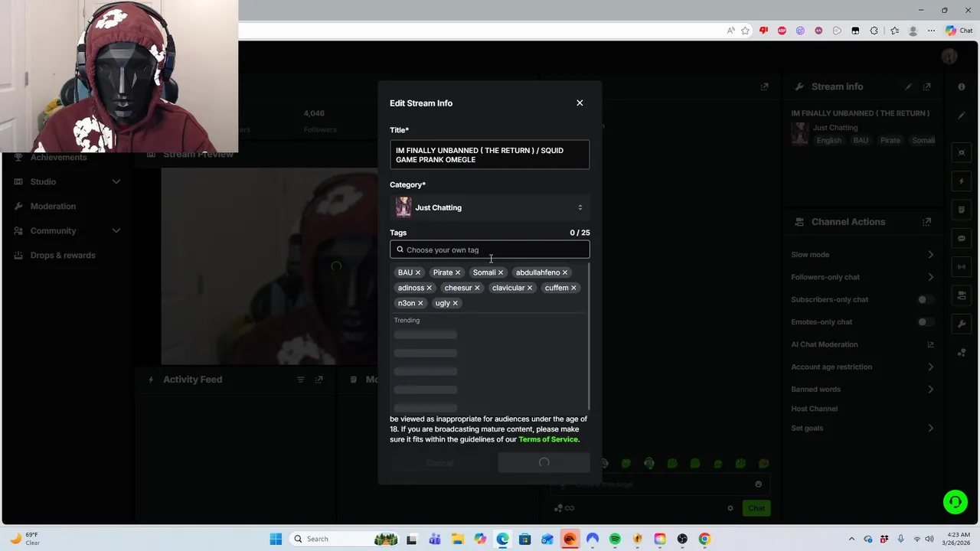Open Windows Start menu
Screen dimensions: 980x551
pos(276,539)
